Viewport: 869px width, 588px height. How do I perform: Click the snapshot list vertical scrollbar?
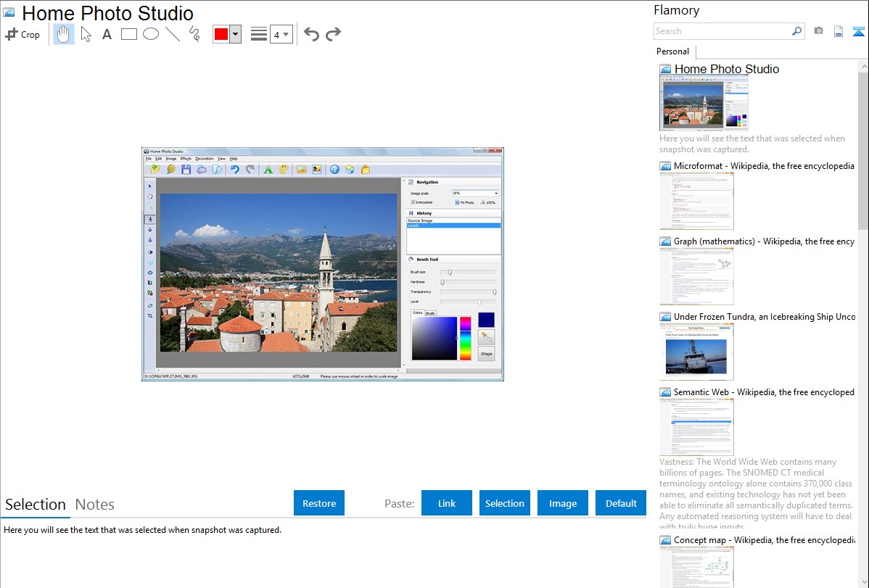(863, 149)
